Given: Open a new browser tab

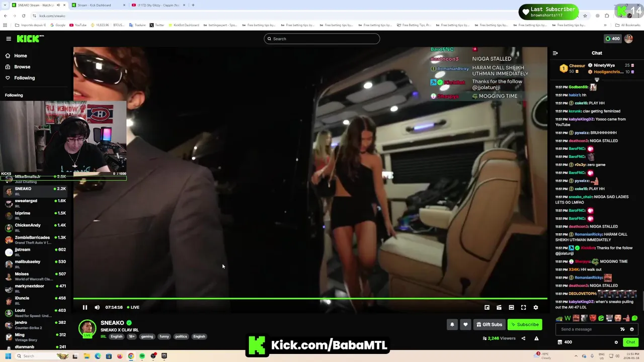Looking at the screenshot, I should 193,5.
